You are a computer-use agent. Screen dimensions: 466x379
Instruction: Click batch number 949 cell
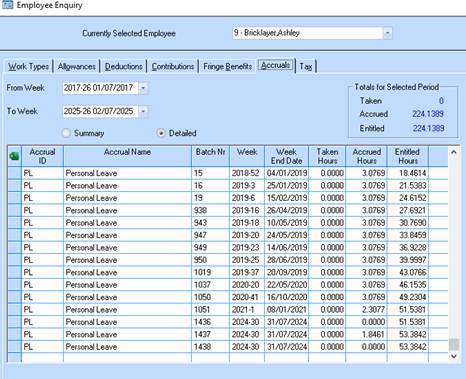pos(210,248)
